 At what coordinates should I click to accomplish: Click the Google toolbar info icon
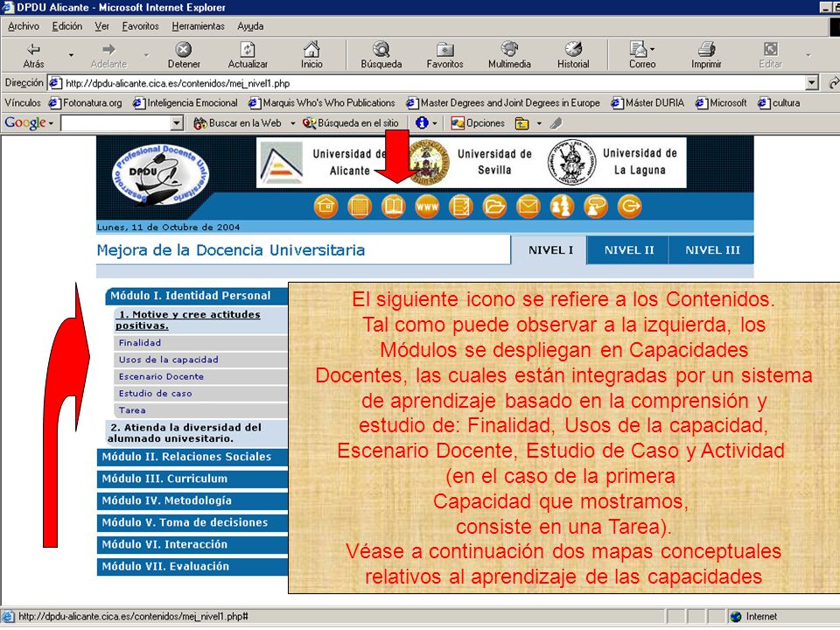(422, 123)
